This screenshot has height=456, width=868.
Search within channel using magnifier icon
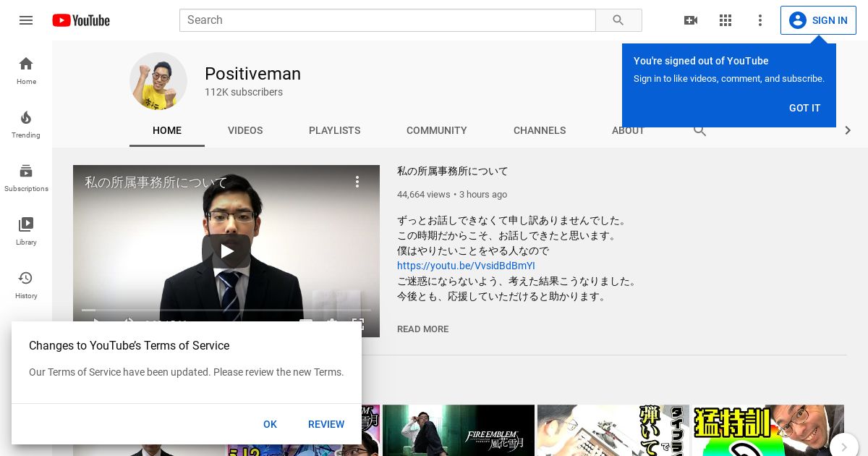[700, 130]
